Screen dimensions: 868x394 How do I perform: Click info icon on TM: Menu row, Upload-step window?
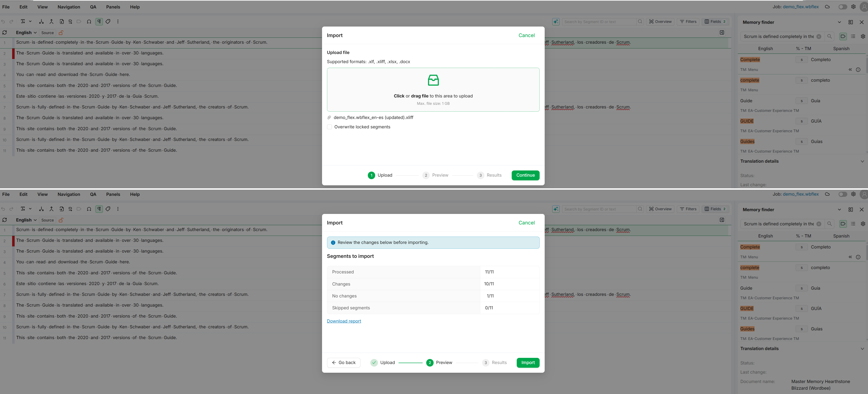pos(858,70)
